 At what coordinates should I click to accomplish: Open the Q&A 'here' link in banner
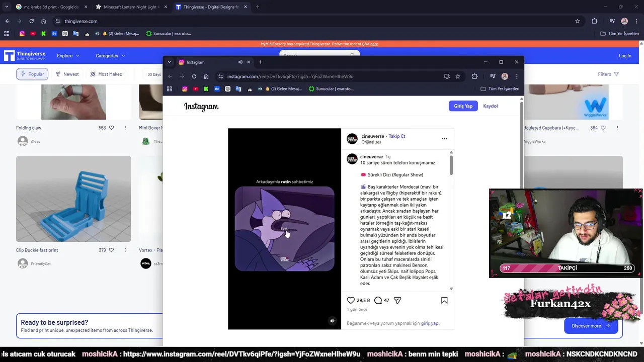(x=374, y=44)
